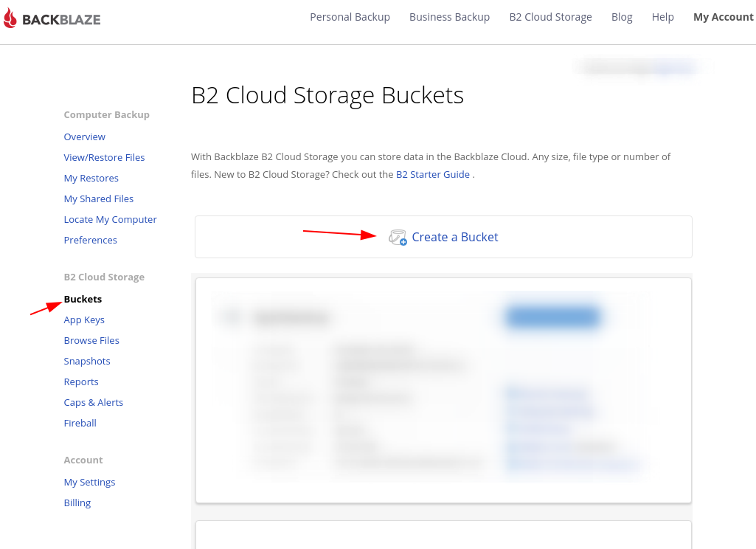Open My Settings under Account
Viewport: 756px width, 549px height.
pyautogui.click(x=89, y=482)
